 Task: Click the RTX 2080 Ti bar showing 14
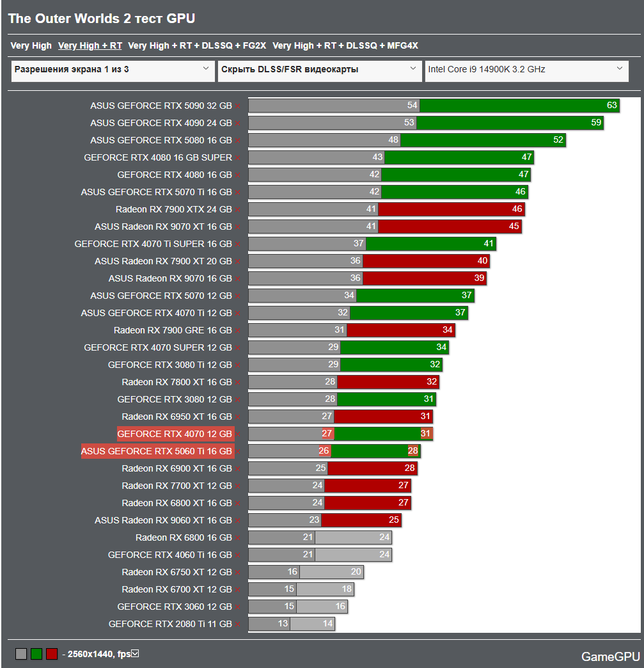[x=313, y=624]
